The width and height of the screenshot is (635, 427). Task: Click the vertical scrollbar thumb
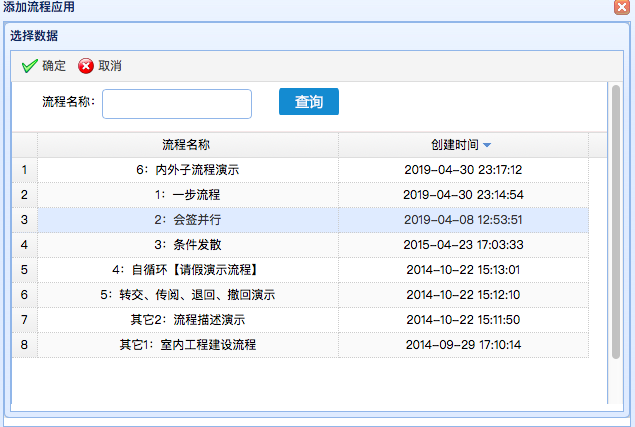click(616, 222)
